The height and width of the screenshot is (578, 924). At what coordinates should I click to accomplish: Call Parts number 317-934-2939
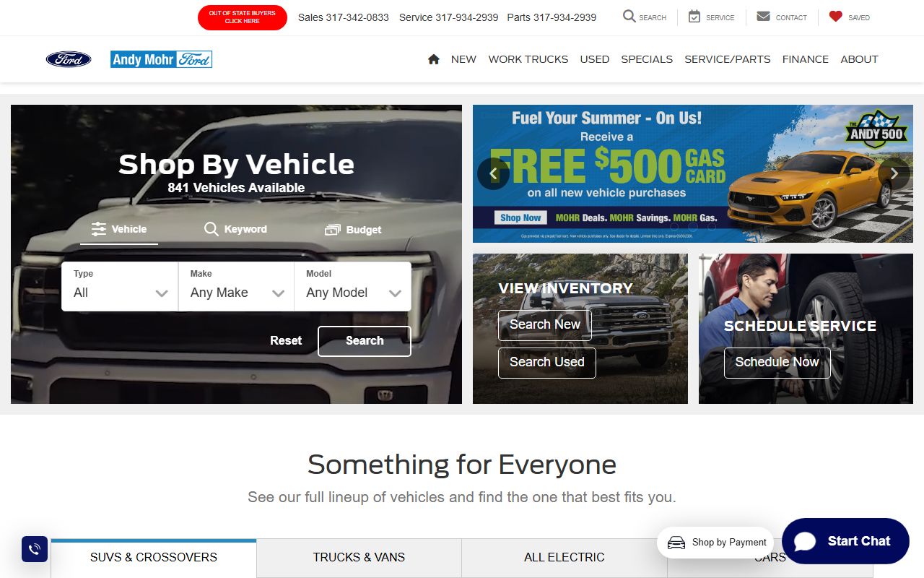552,17
